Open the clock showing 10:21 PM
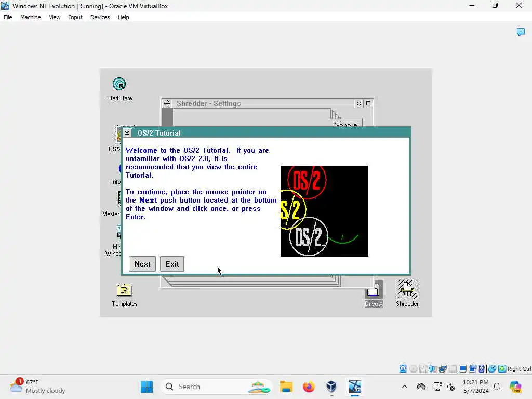 click(476, 387)
